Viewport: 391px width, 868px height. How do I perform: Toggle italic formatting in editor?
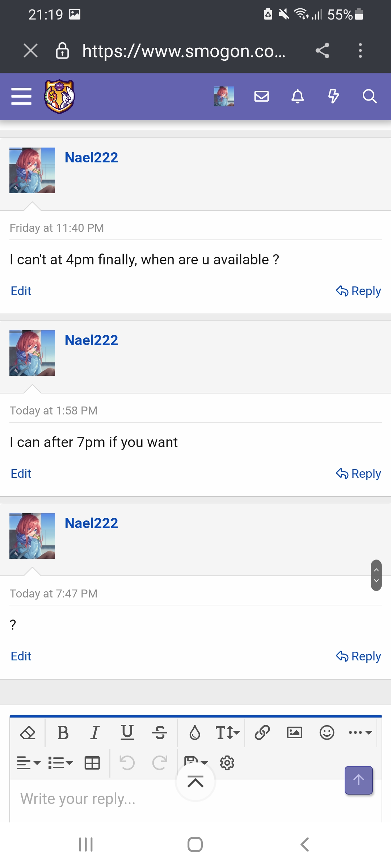pyautogui.click(x=95, y=733)
